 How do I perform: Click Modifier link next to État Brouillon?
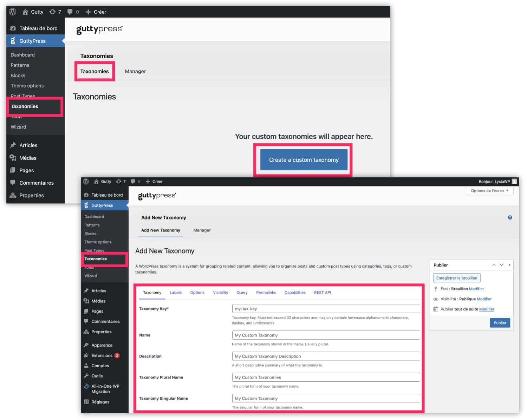pyautogui.click(x=476, y=289)
